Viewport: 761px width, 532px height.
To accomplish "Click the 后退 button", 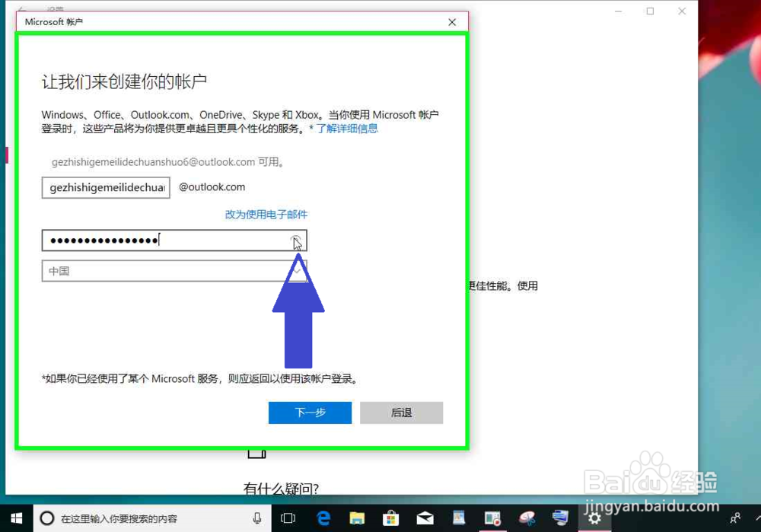I will [401, 413].
